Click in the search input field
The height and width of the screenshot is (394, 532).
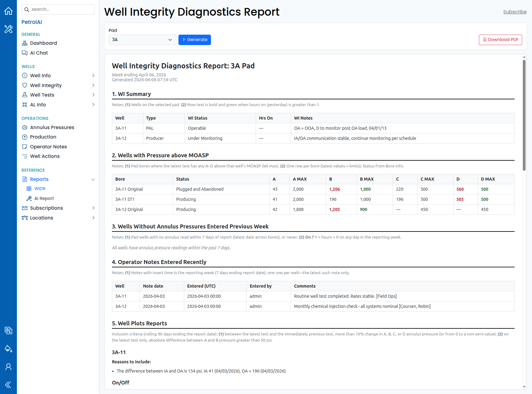click(58, 10)
